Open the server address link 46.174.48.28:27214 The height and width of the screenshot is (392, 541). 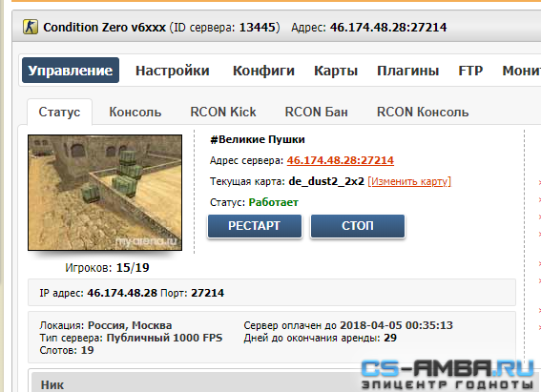(341, 160)
